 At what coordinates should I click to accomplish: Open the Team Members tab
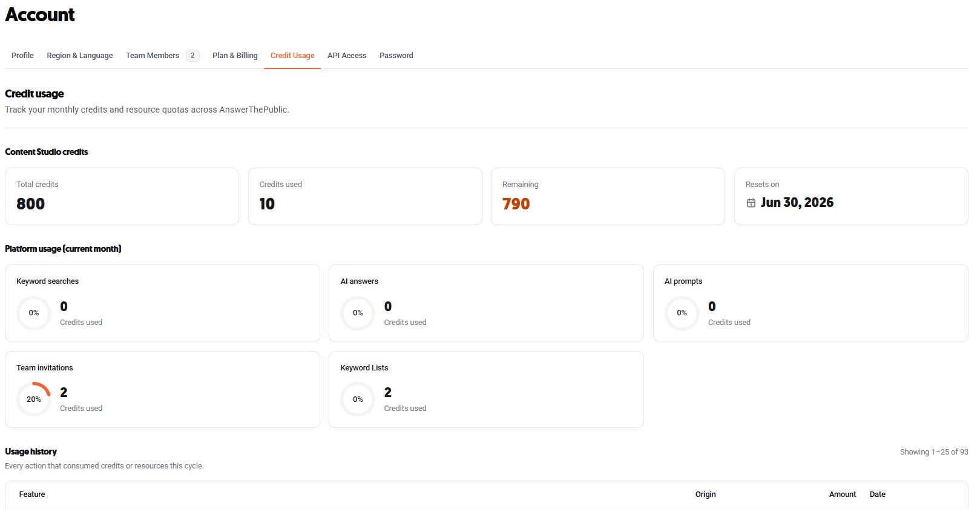click(153, 56)
